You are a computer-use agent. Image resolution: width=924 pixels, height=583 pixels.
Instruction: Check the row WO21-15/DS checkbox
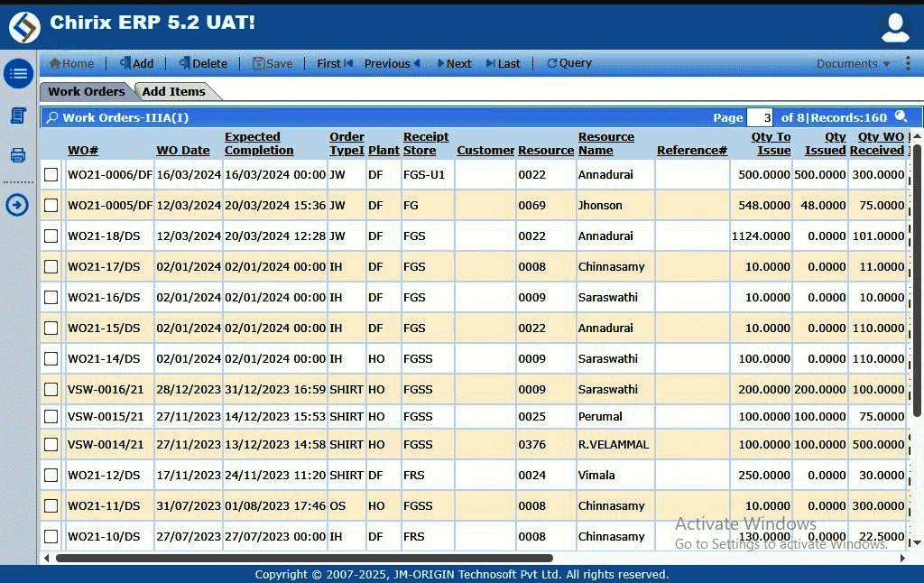[51, 328]
